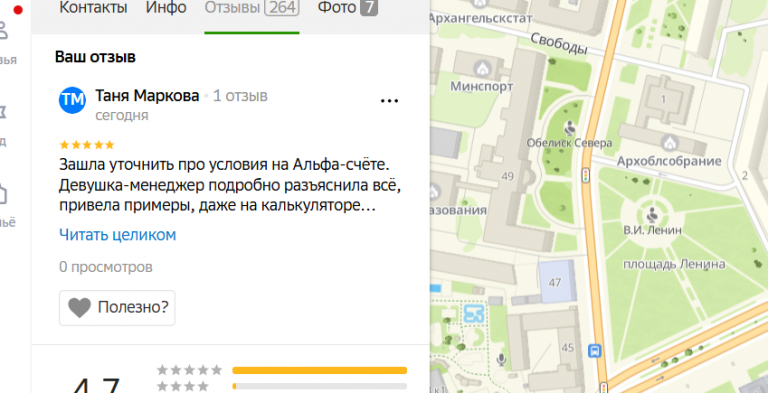The image size is (768, 393).
Task: Click the traffic light icon near Обелиск Севера
Action: coord(585,175)
